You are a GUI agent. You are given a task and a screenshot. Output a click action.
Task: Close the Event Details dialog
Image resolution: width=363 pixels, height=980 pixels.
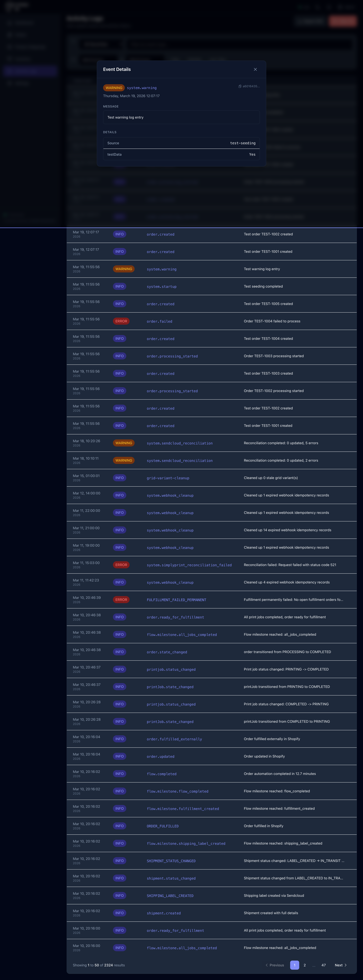point(255,69)
